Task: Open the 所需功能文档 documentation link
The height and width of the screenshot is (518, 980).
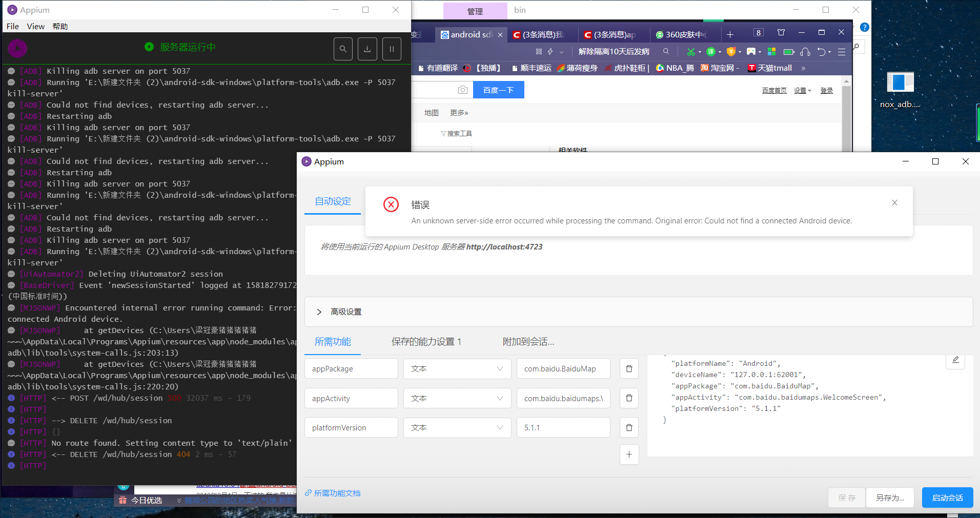Action: click(x=333, y=493)
